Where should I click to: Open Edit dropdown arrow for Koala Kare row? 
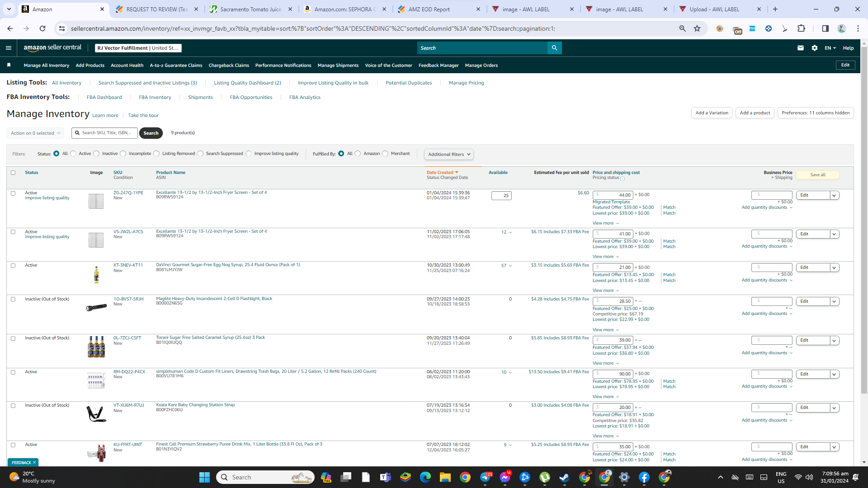[835, 408]
